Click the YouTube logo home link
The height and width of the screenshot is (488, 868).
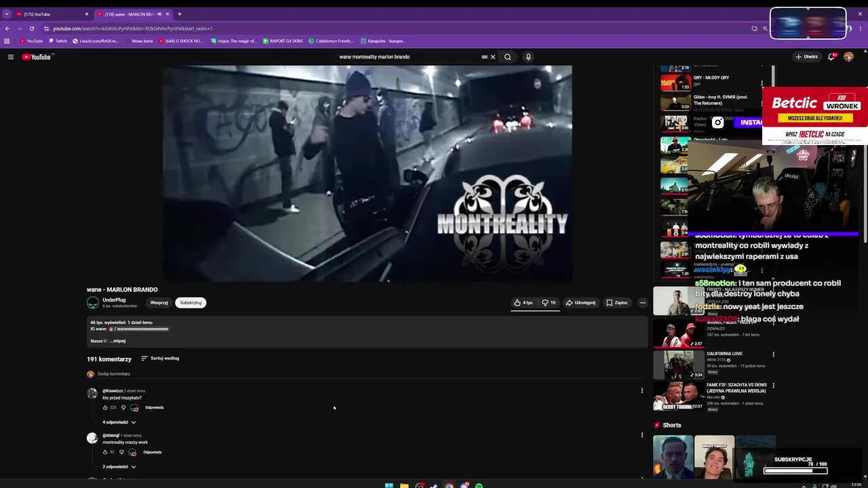pyautogui.click(x=37, y=57)
